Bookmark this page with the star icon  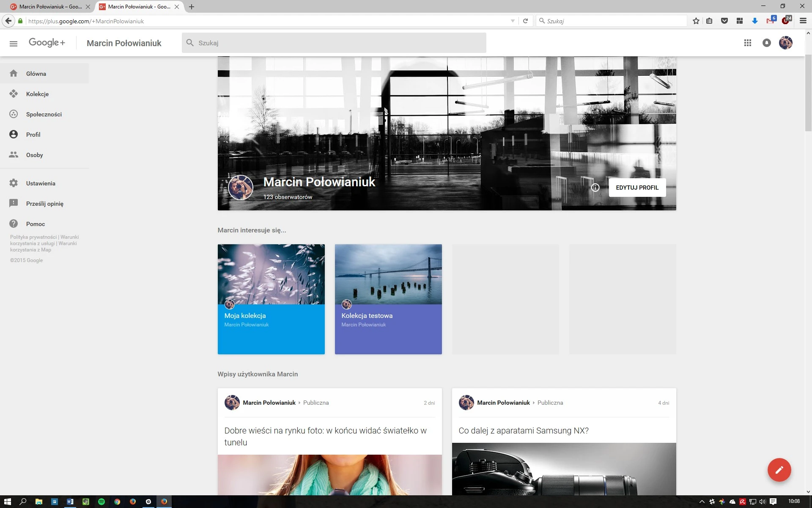(x=696, y=21)
